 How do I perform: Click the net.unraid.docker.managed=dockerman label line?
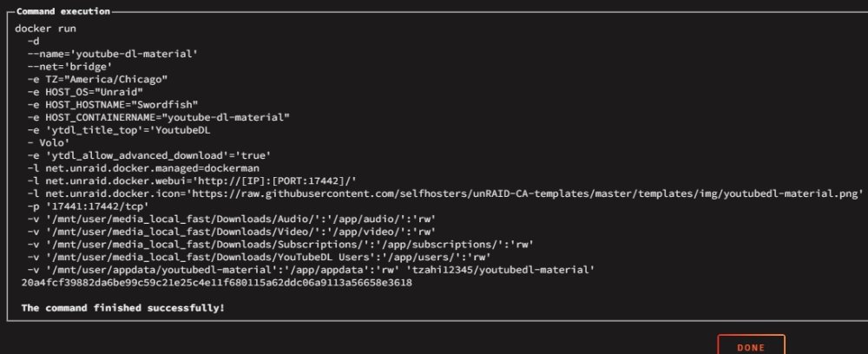pos(143,168)
